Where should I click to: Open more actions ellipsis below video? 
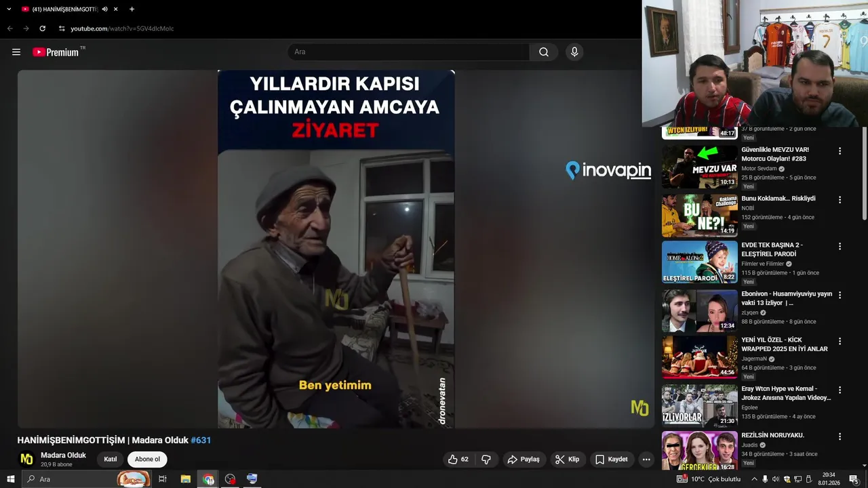click(646, 460)
